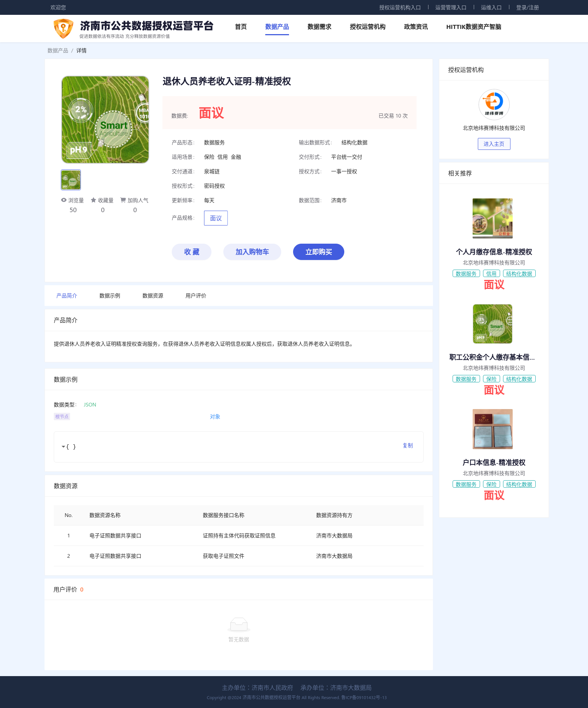Click 结构化数据 tag under 户口本信息

pyautogui.click(x=519, y=484)
